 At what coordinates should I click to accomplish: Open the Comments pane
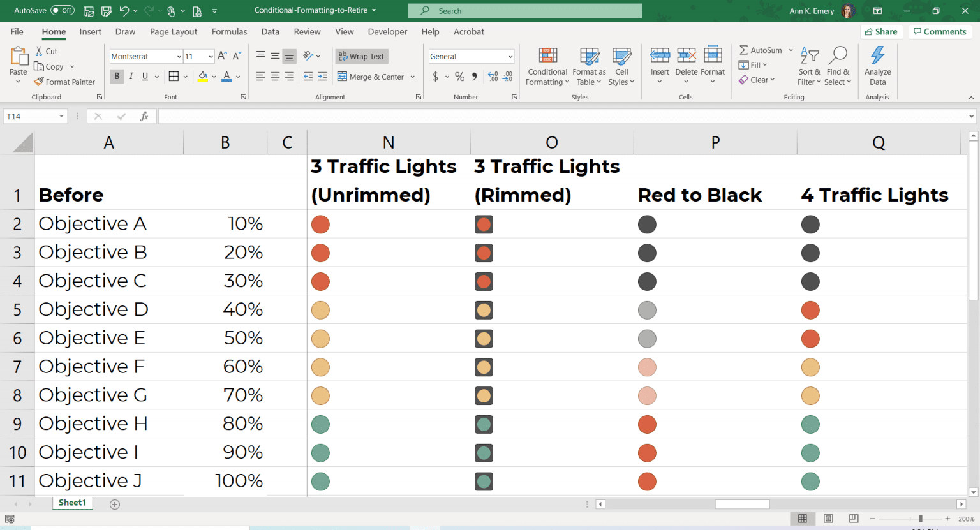pos(940,31)
